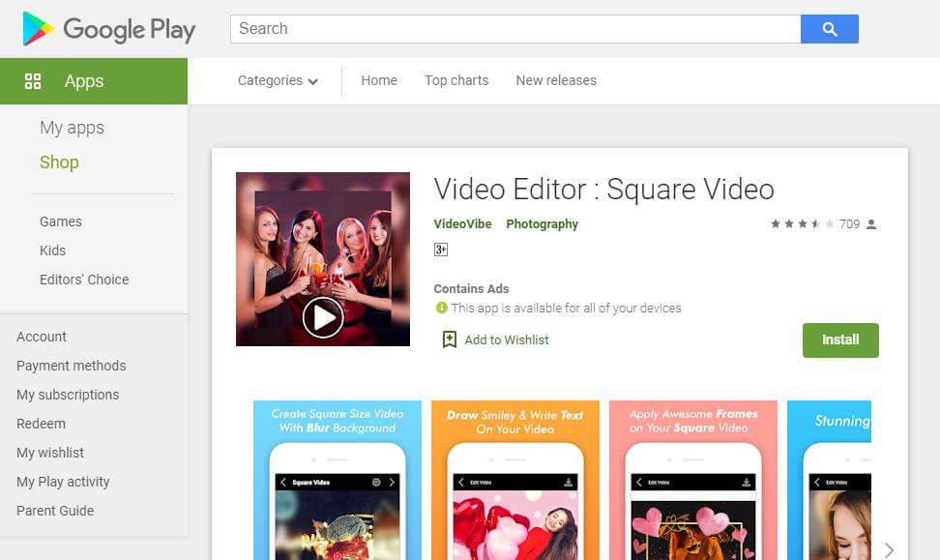Click the Add to Wishlist text
This screenshot has width=940, height=560.
(507, 339)
